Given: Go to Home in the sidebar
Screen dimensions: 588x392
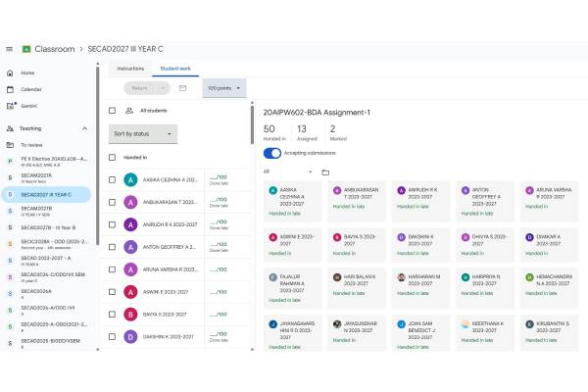Looking at the screenshot, I should 27,73.
